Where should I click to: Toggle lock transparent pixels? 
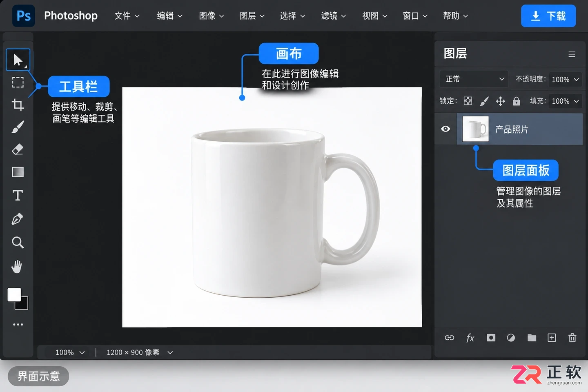pyautogui.click(x=468, y=101)
